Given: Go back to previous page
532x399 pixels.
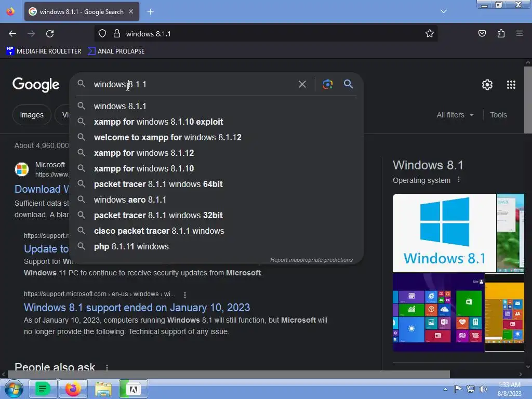Looking at the screenshot, I should click(x=12, y=34).
